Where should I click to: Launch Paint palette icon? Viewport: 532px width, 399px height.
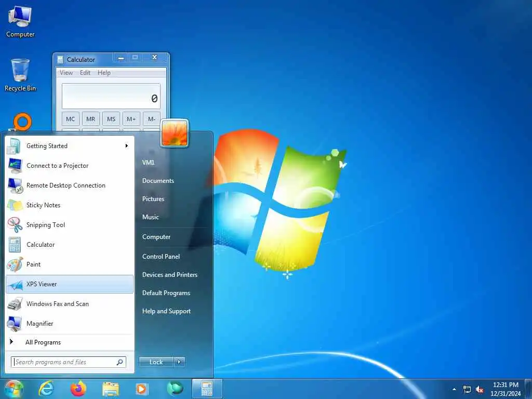tap(15, 264)
